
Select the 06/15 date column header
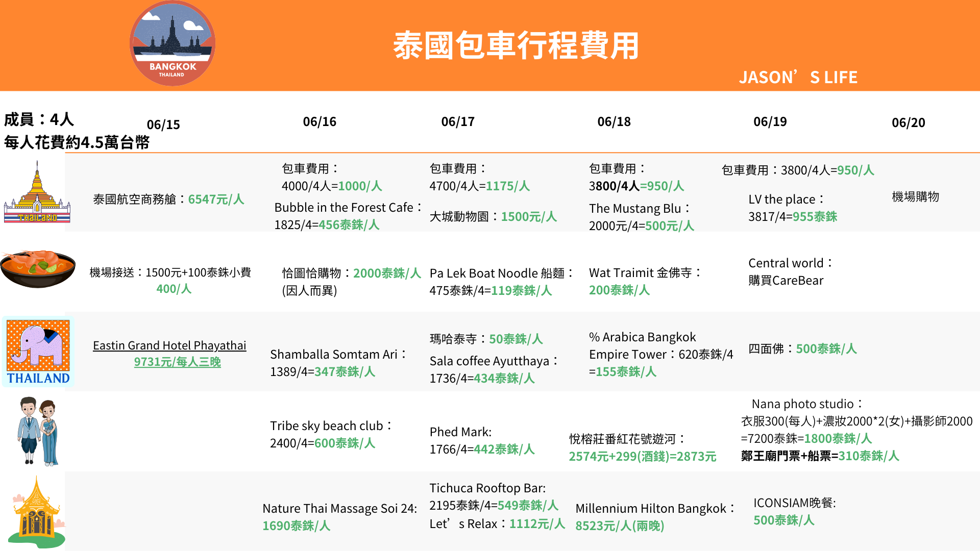click(163, 124)
